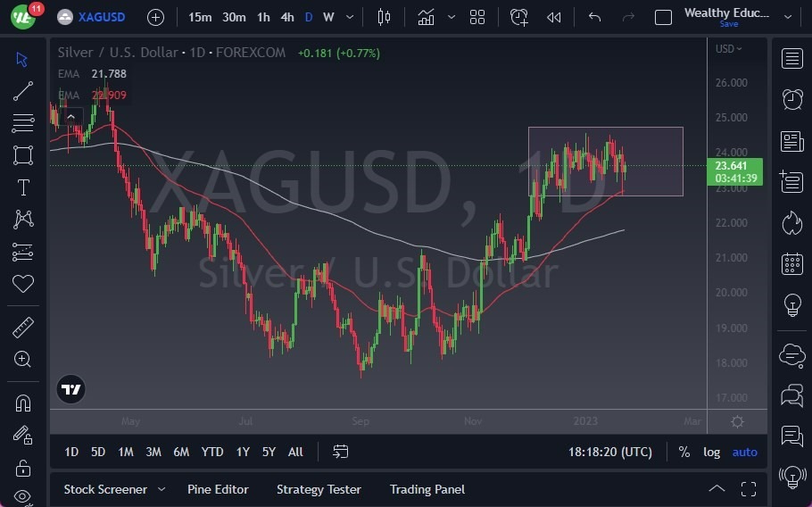Screen dimensions: 812x507
Task: Open the Fibonacci and Gann tools
Action: (x=23, y=123)
